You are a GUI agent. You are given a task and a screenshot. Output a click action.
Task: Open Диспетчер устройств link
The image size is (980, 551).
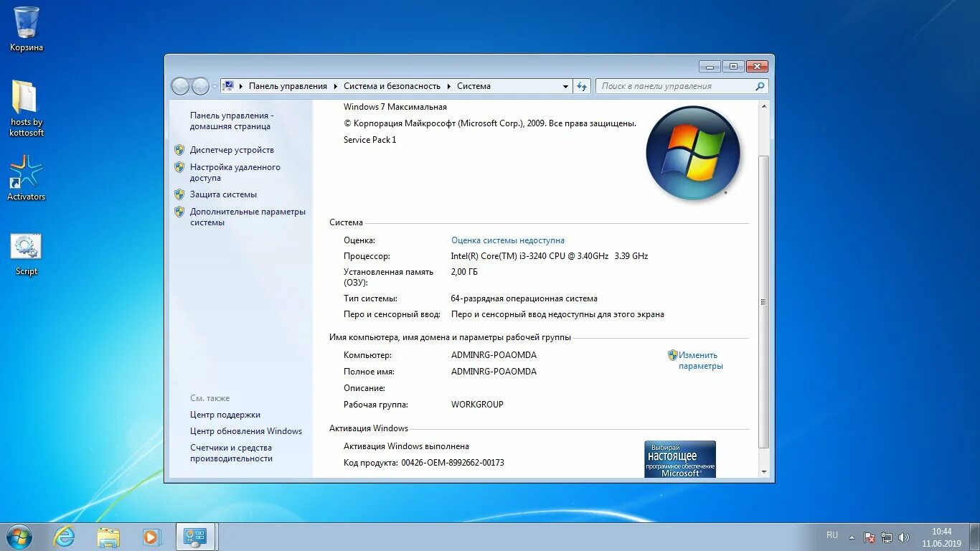(x=232, y=150)
